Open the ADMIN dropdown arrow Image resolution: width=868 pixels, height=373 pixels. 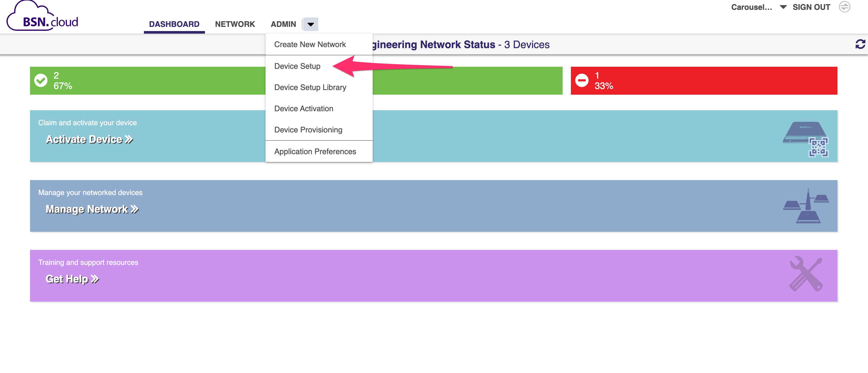(x=311, y=24)
